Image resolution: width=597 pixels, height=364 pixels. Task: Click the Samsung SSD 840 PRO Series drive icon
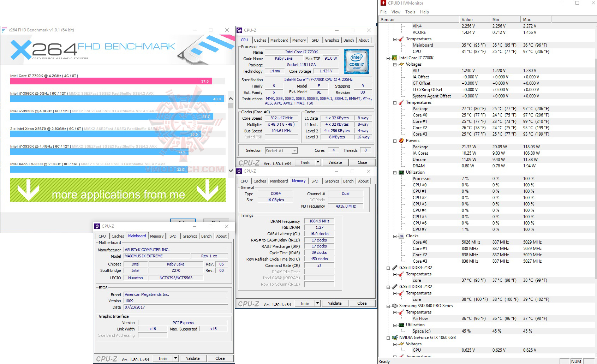pos(395,306)
